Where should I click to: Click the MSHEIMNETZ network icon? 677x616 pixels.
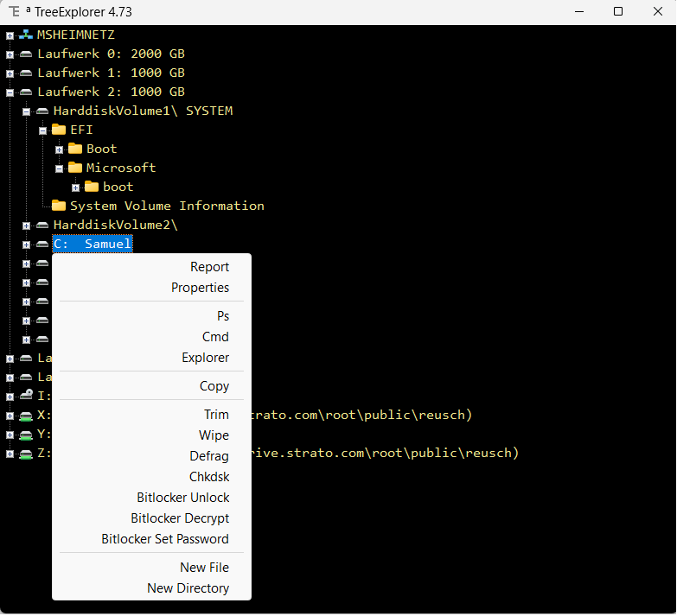[x=26, y=35]
